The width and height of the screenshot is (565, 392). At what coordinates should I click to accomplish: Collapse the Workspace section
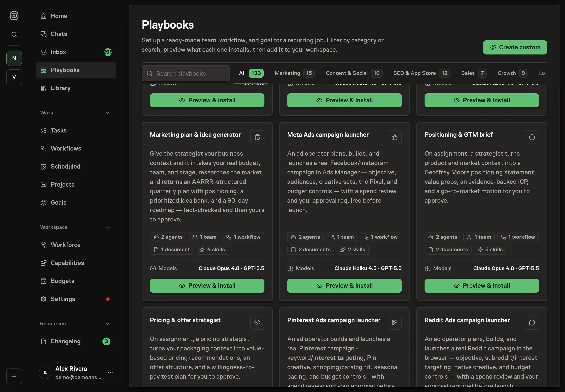(x=108, y=227)
